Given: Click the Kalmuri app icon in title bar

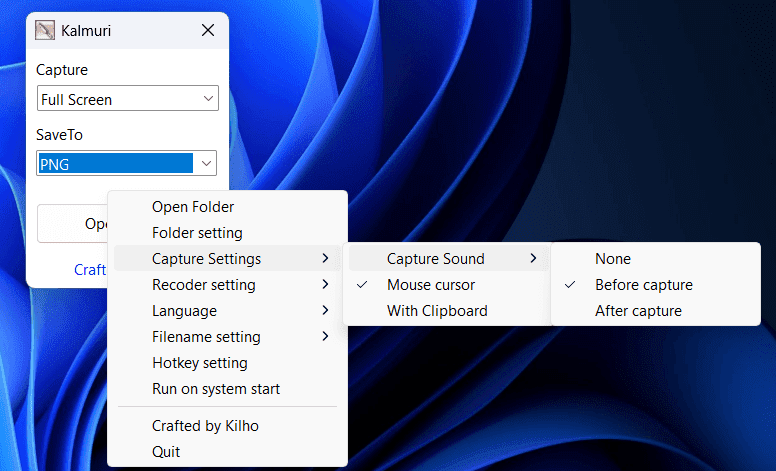Looking at the screenshot, I should (45, 30).
